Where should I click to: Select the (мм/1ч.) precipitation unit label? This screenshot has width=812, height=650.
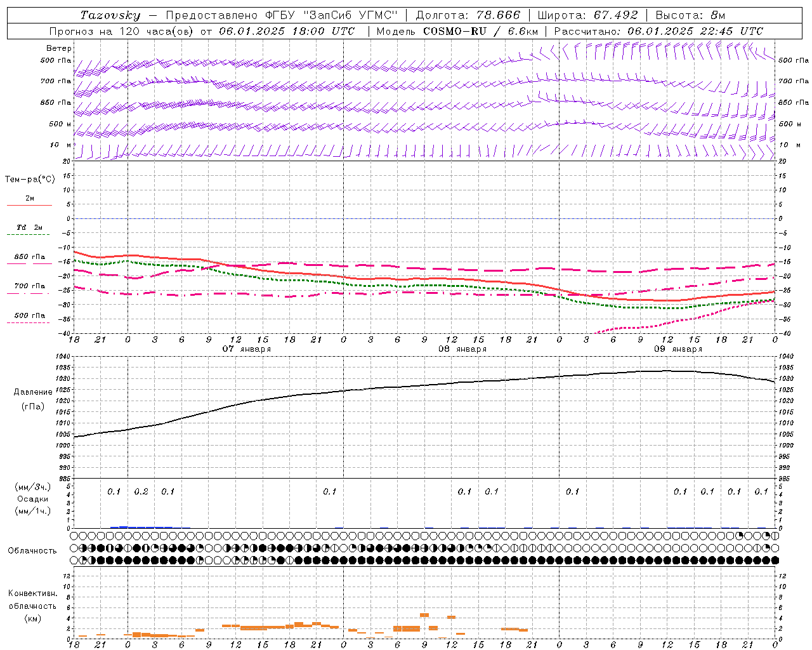pos(33,511)
